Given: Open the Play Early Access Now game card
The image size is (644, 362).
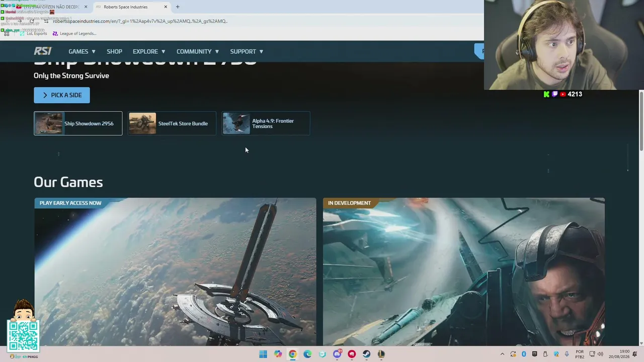Looking at the screenshot, I should pos(175,271).
